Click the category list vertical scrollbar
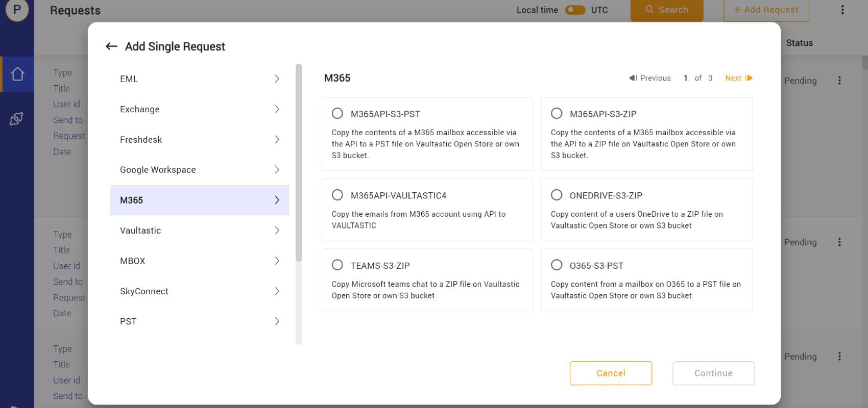This screenshot has width=868, height=408. click(x=299, y=163)
